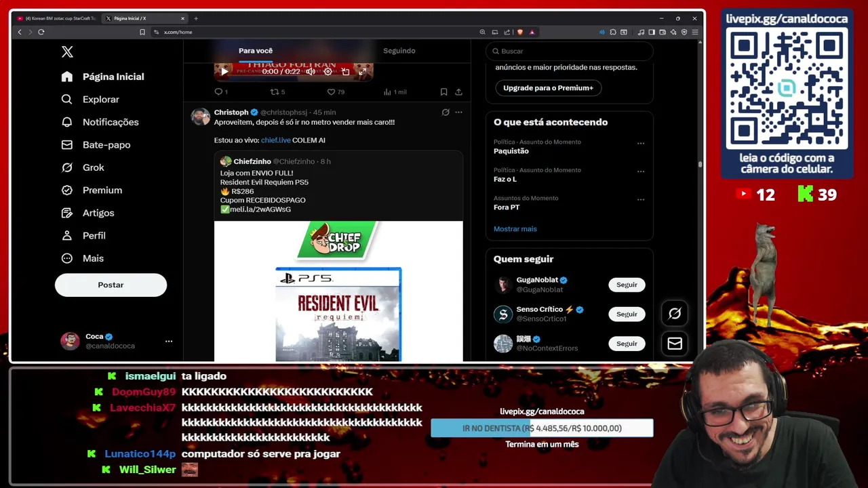Open floating messages envelope button
Viewport: 868px width, 488px height.
[675, 344]
